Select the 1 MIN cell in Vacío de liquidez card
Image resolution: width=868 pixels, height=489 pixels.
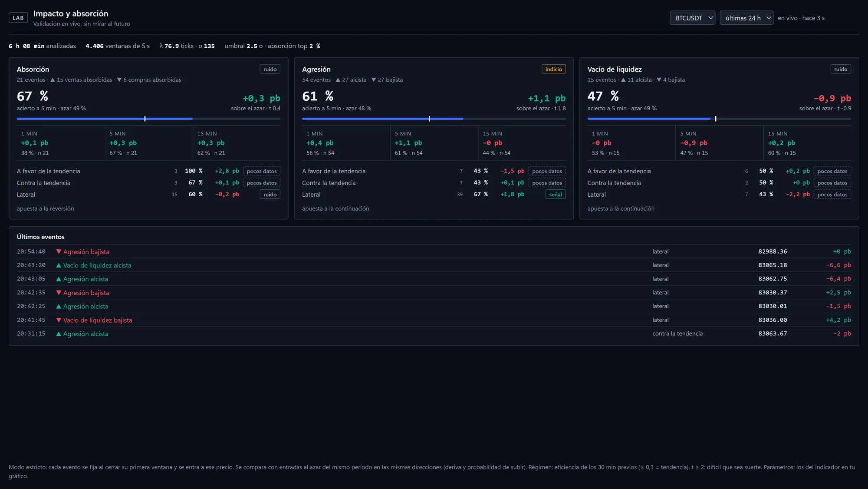click(631, 143)
